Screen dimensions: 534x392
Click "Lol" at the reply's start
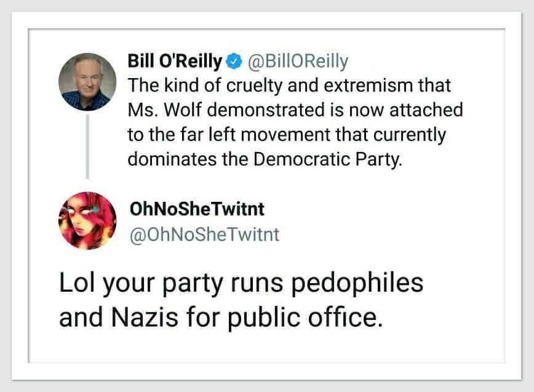(75, 283)
